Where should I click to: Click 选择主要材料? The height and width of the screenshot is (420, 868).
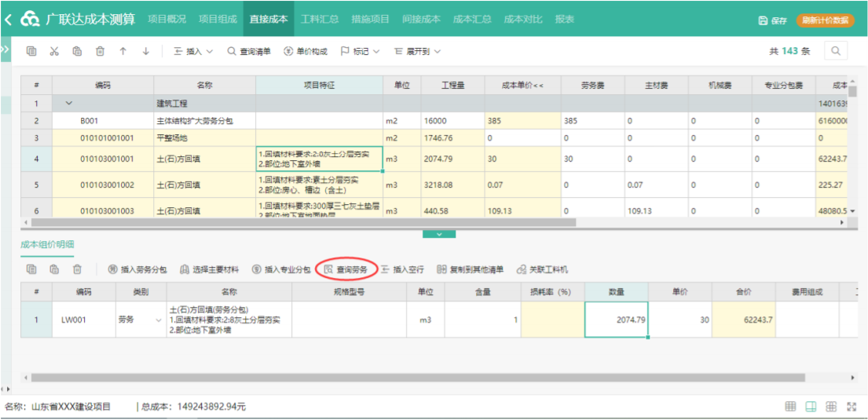click(x=209, y=270)
